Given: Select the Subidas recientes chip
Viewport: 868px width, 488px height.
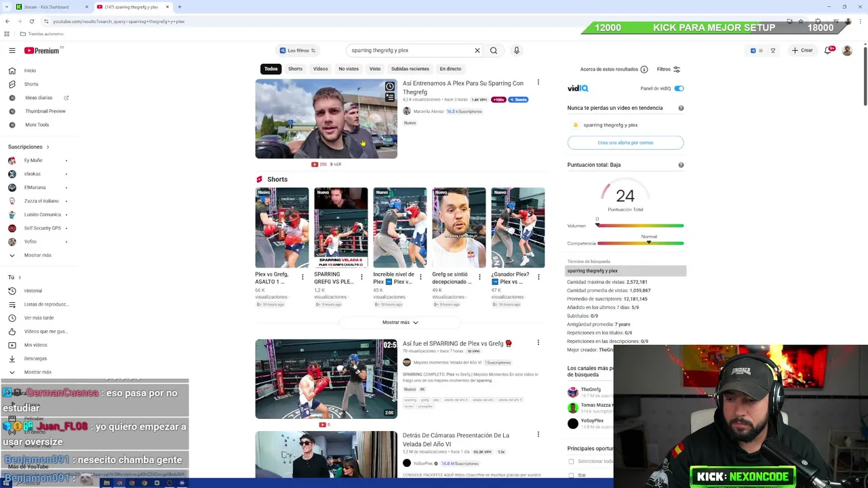Looking at the screenshot, I should 410,69.
